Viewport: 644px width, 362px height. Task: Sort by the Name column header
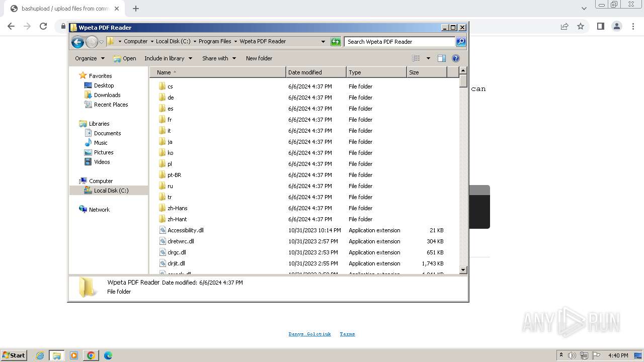218,72
